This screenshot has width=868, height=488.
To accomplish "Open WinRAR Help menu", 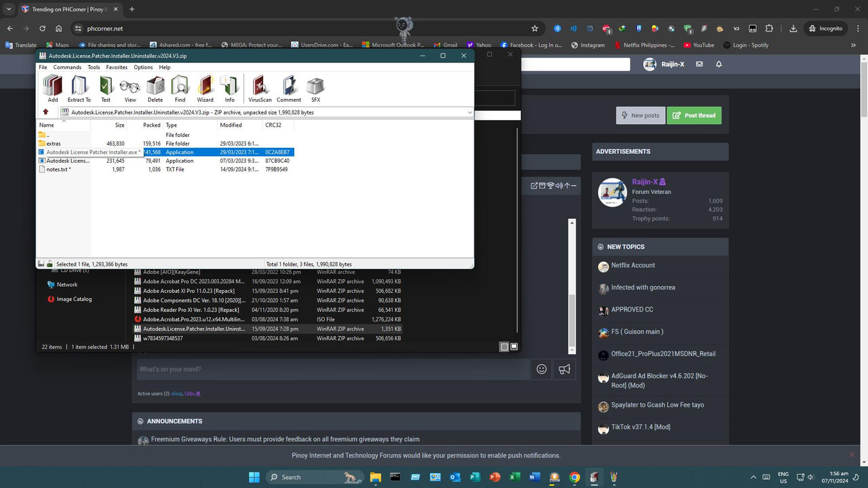I will (x=165, y=67).
